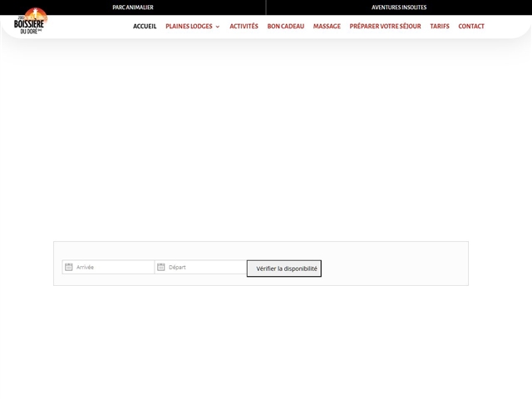Image resolution: width=532 pixels, height=399 pixels.
Task: Click the La Boissière du Doré logo
Action: [x=31, y=20]
